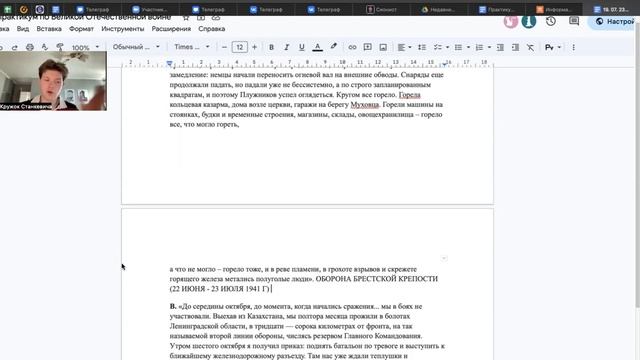Star the document title
The image size is (640, 360).
coord(186,18)
